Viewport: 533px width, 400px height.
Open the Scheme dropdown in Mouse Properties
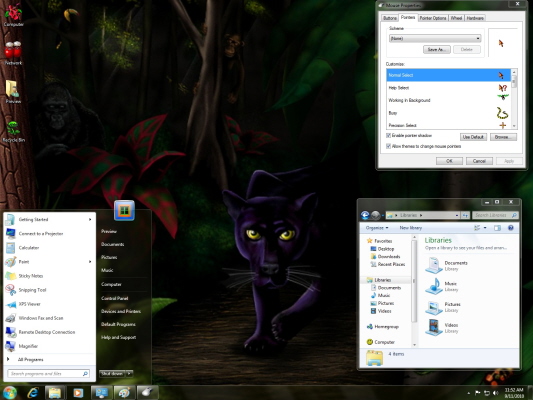click(x=435, y=38)
